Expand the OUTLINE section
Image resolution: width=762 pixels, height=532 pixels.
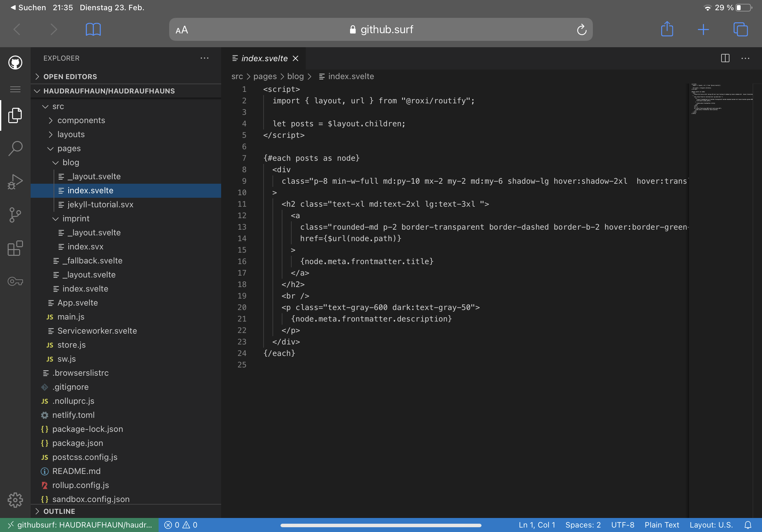(x=59, y=511)
